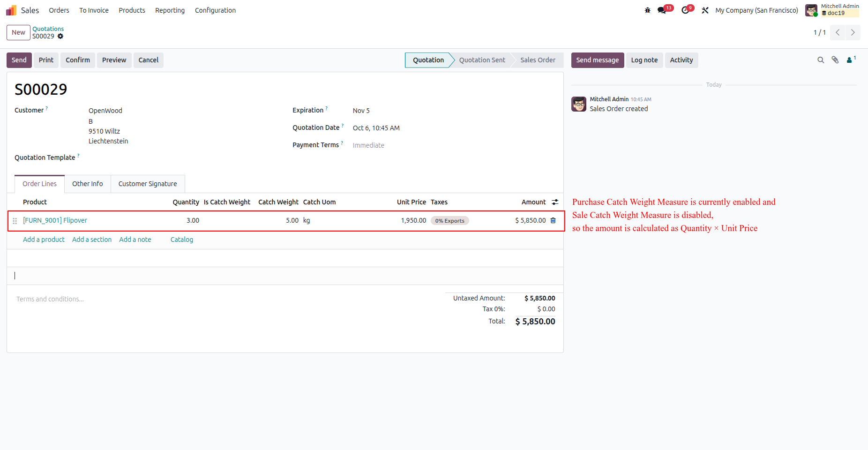Click the Confirm button
The image size is (868, 450).
pyautogui.click(x=78, y=60)
